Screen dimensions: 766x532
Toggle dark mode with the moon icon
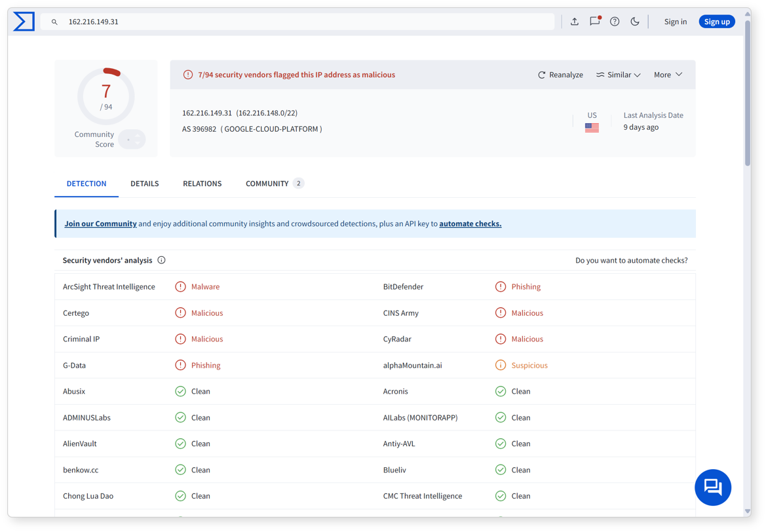click(634, 22)
